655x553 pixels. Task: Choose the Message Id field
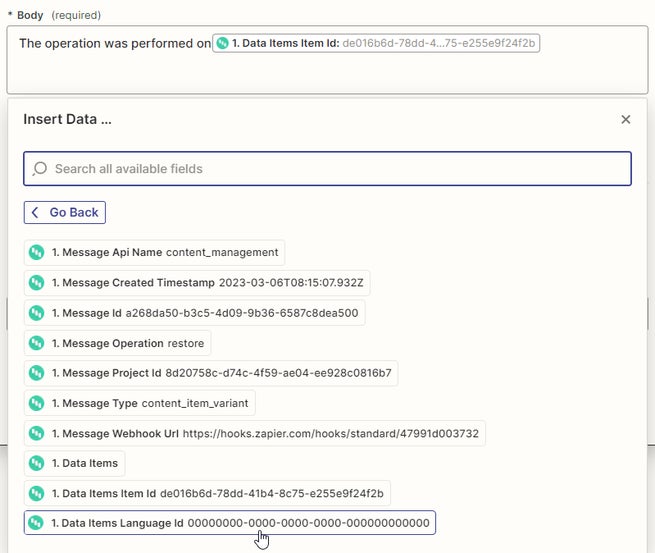point(194,313)
